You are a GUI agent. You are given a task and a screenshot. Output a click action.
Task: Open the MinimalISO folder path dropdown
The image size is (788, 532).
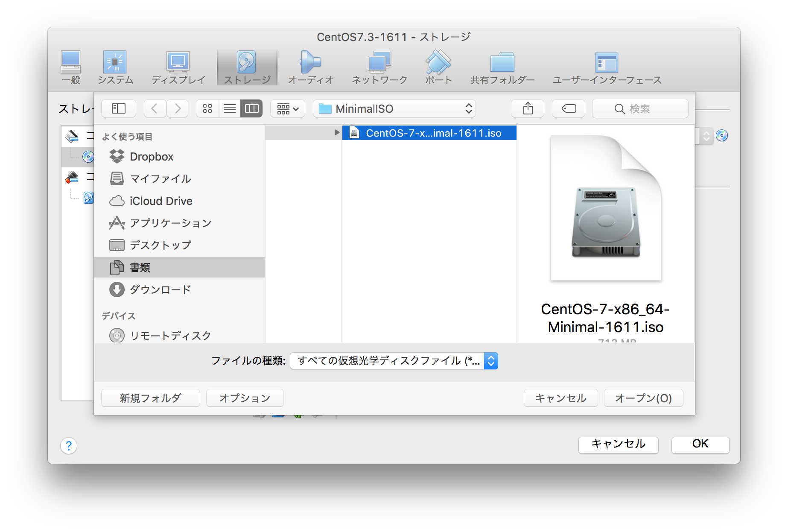[x=394, y=108]
